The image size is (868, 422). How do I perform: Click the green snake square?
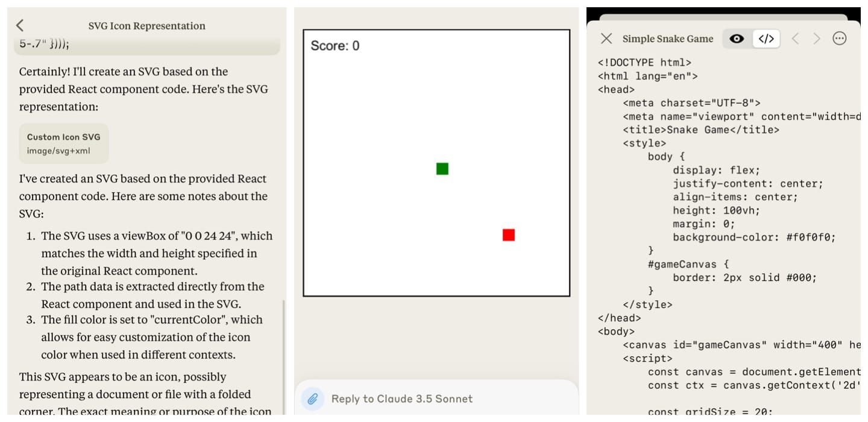click(442, 169)
